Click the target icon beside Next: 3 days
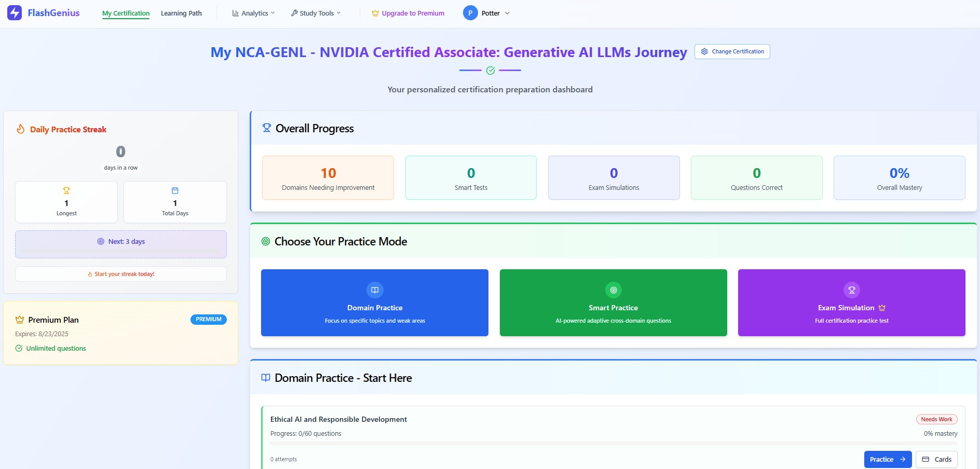Image resolution: width=980 pixels, height=469 pixels. point(101,241)
